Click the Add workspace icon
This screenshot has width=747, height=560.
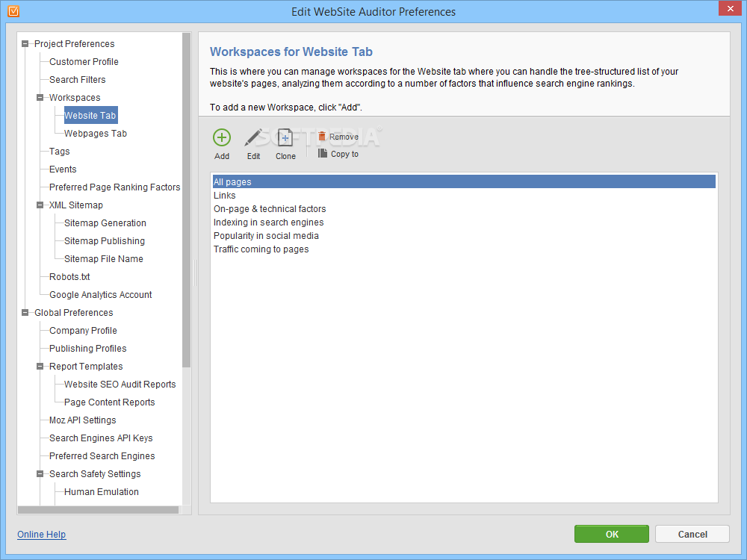[222, 137]
